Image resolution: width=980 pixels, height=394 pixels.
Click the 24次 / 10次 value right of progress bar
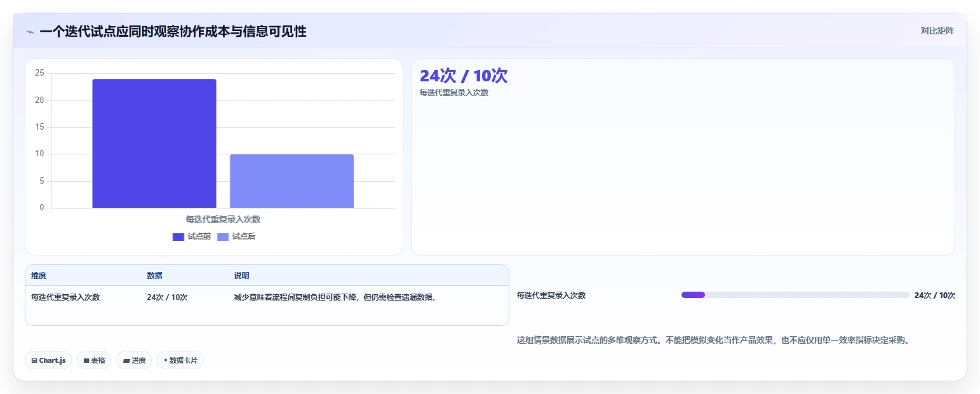[935, 295]
